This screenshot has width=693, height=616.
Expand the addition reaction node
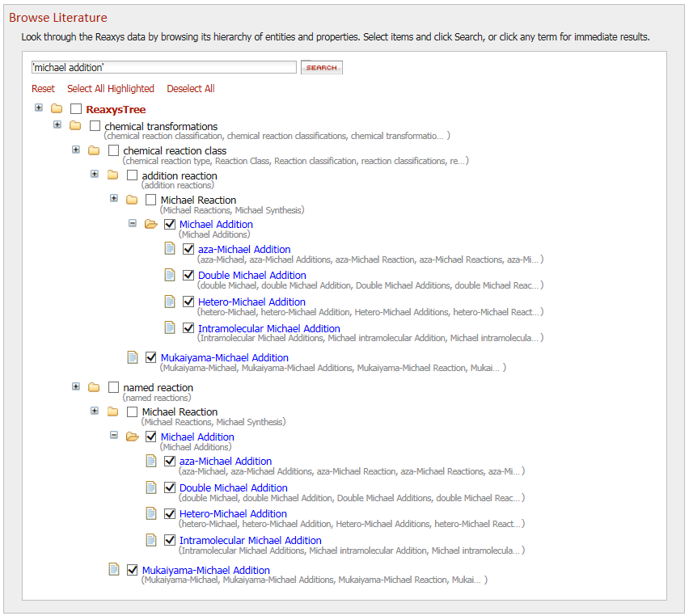tap(95, 174)
